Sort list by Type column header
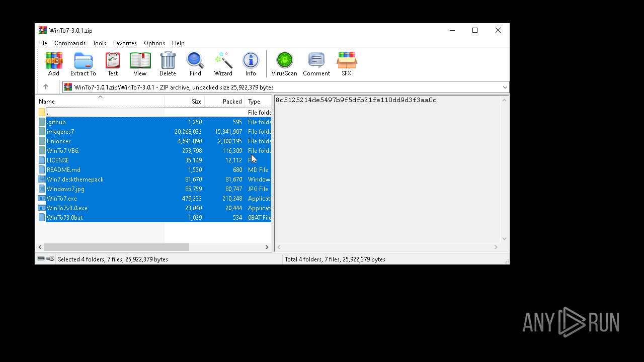The height and width of the screenshot is (362, 644). coord(258,101)
